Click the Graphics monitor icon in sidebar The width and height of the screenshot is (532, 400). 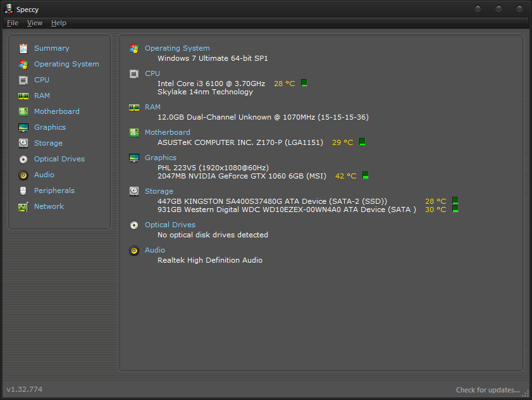click(x=23, y=128)
